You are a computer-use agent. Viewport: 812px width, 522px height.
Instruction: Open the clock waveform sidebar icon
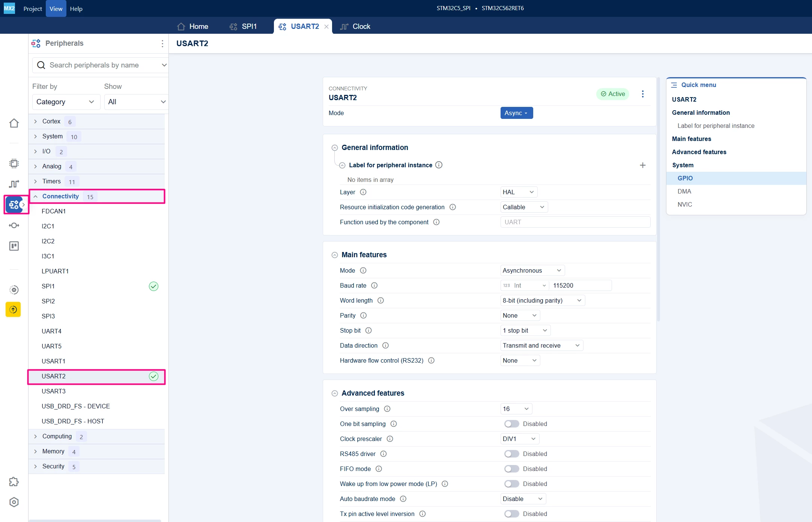click(14, 184)
